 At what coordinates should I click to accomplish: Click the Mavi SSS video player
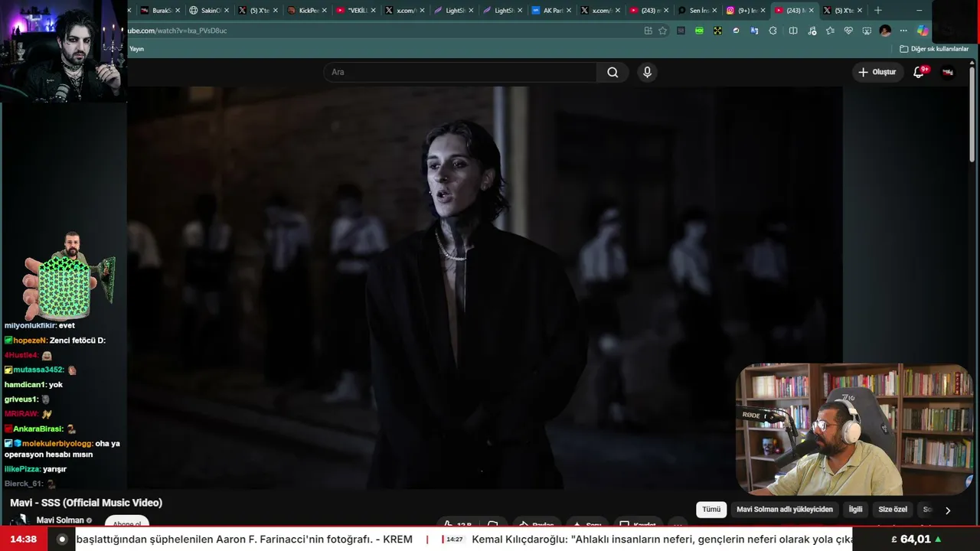pos(485,288)
